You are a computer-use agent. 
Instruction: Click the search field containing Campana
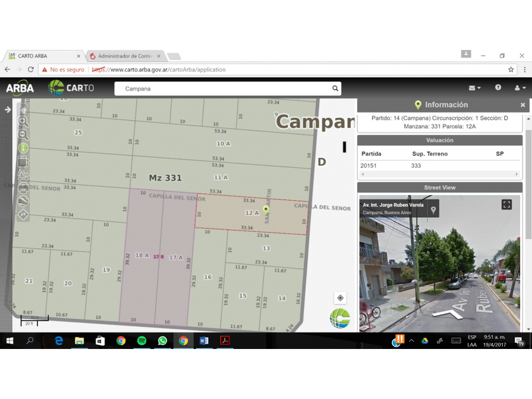tap(225, 89)
